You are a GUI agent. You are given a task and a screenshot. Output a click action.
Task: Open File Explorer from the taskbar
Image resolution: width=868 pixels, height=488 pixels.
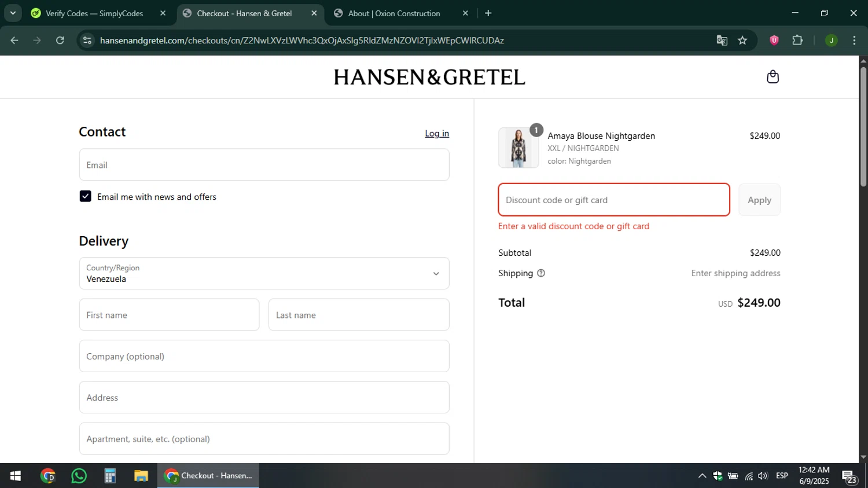click(x=141, y=476)
